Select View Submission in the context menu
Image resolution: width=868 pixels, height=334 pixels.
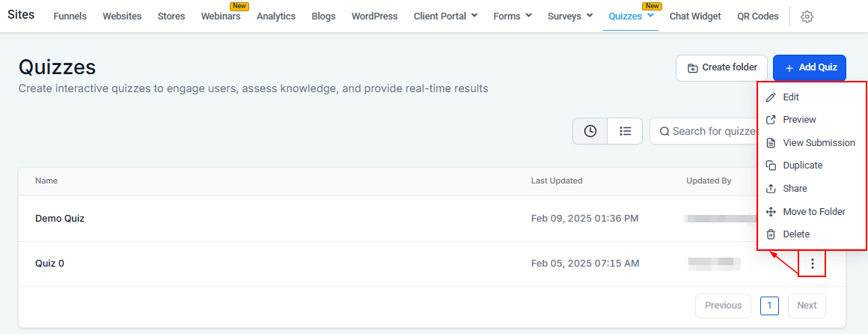point(819,143)
